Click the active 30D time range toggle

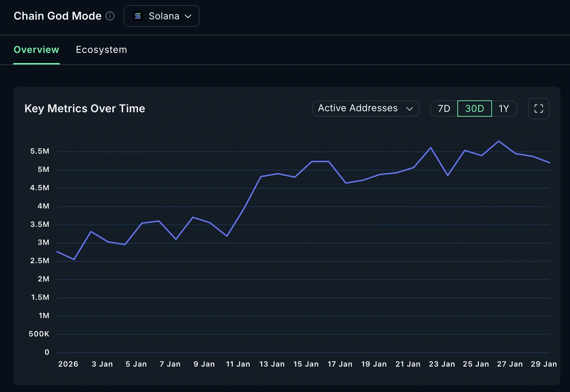point(474,109)
